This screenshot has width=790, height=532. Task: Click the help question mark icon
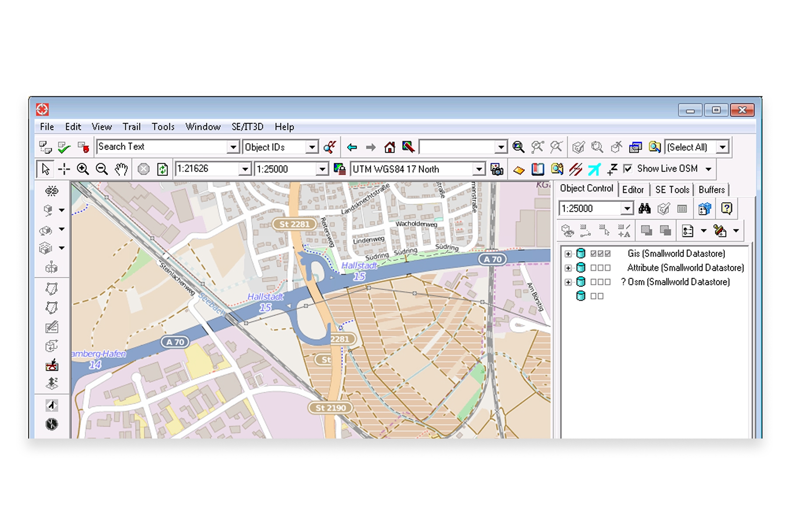(x=726, y=209)
